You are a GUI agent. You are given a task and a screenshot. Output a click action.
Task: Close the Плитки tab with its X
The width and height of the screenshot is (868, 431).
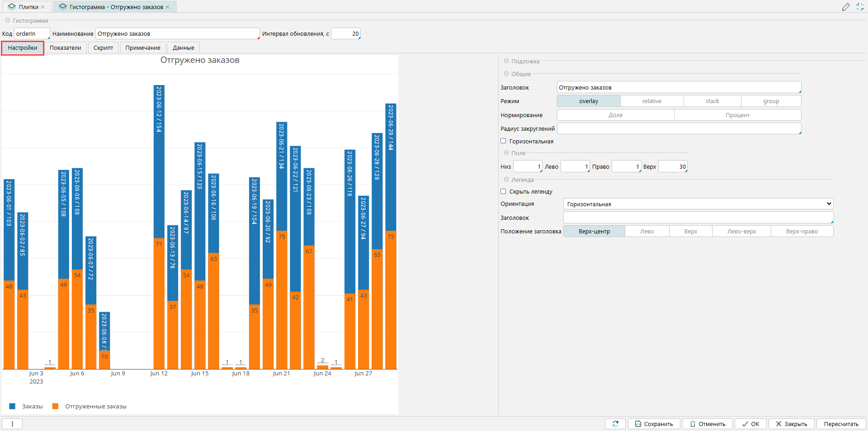point(43,7)
